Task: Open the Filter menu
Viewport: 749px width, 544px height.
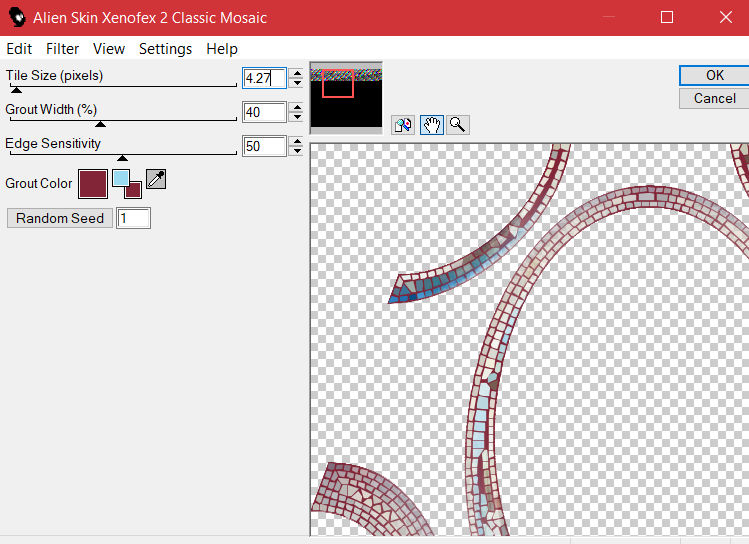Action: [62, 49]
